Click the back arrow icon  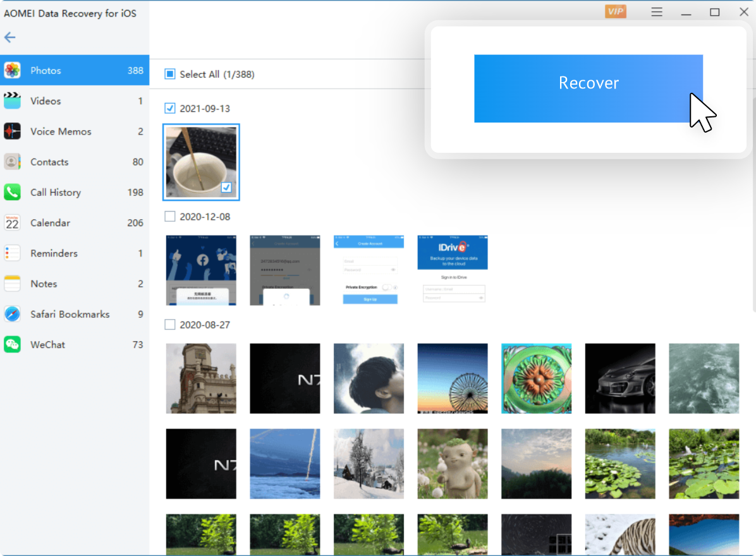click(9, 37)
